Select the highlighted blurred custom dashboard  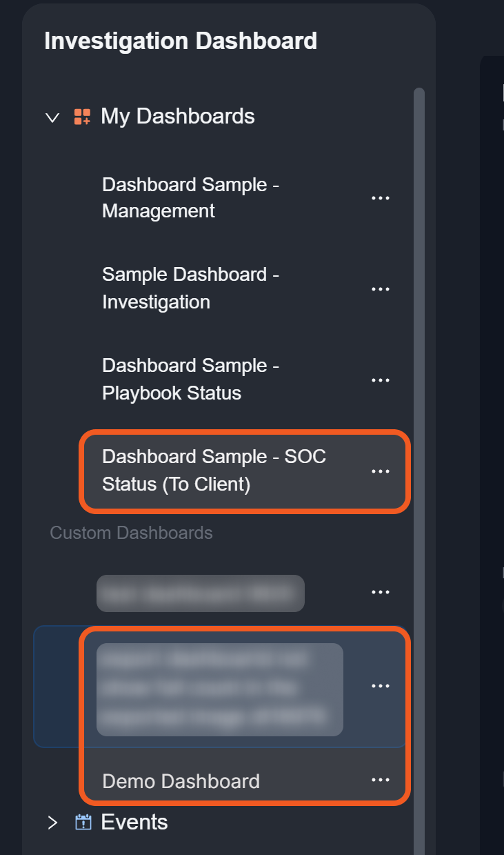click(219, 689)
